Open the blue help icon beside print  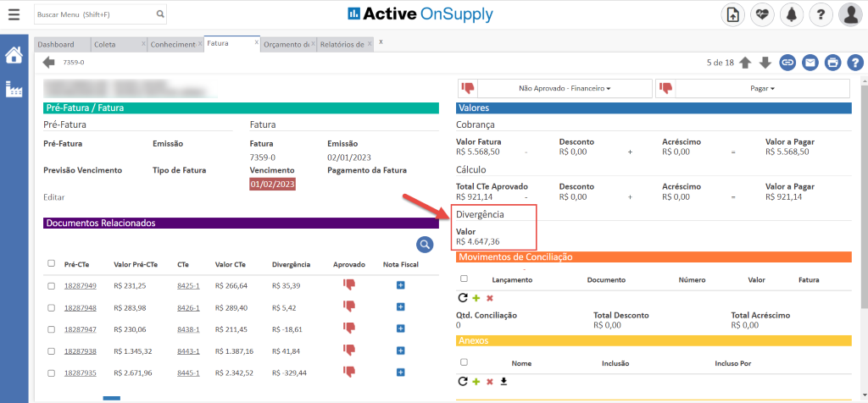click(x=855, y=63)
